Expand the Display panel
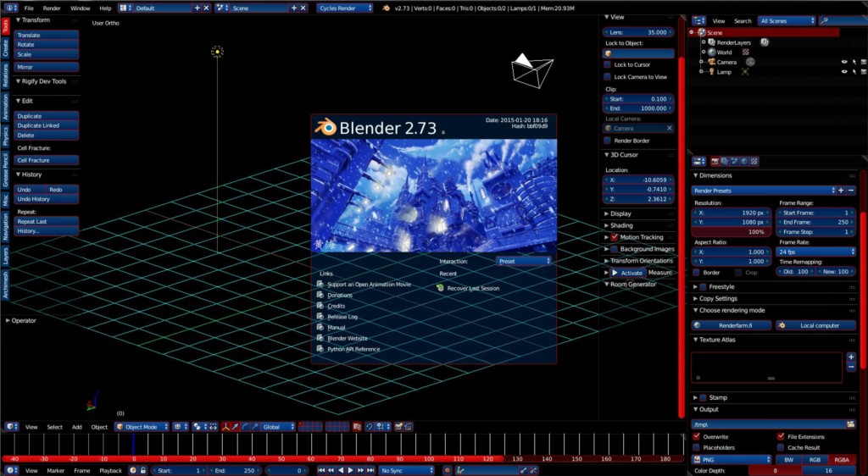Viewport: 868px width, 476px height. coord(620,213)
